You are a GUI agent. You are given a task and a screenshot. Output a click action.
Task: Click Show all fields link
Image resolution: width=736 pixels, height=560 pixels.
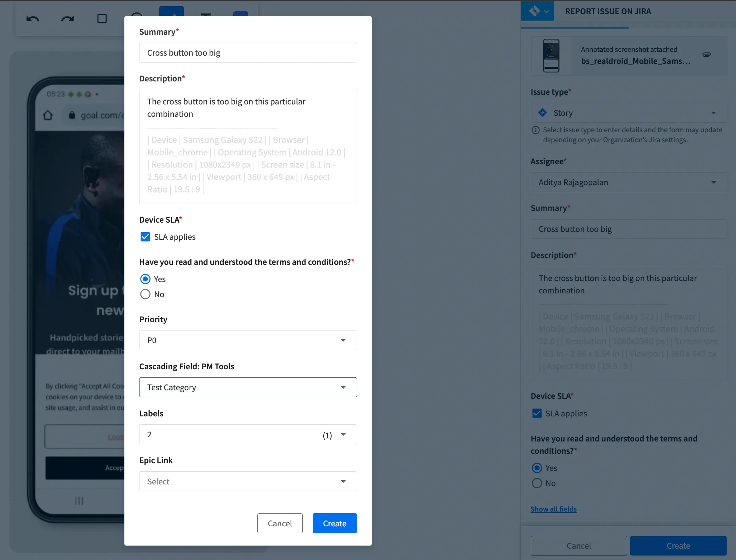point(554,509)
